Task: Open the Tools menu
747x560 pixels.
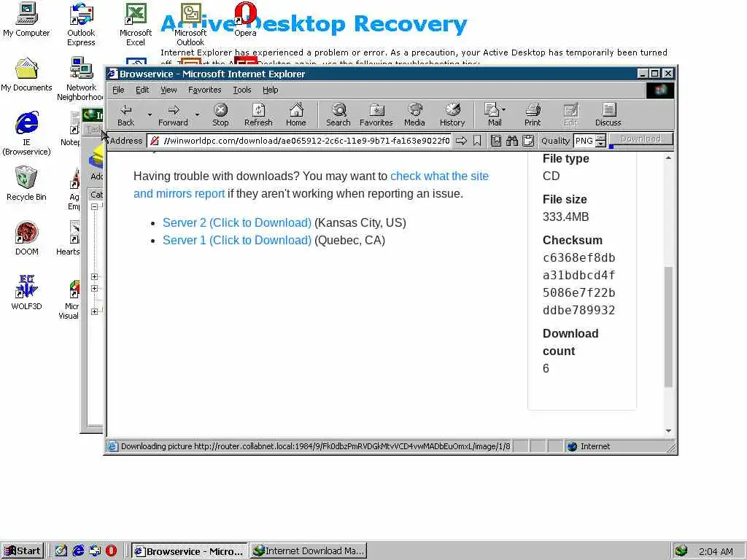Action: tap(242, 90)
